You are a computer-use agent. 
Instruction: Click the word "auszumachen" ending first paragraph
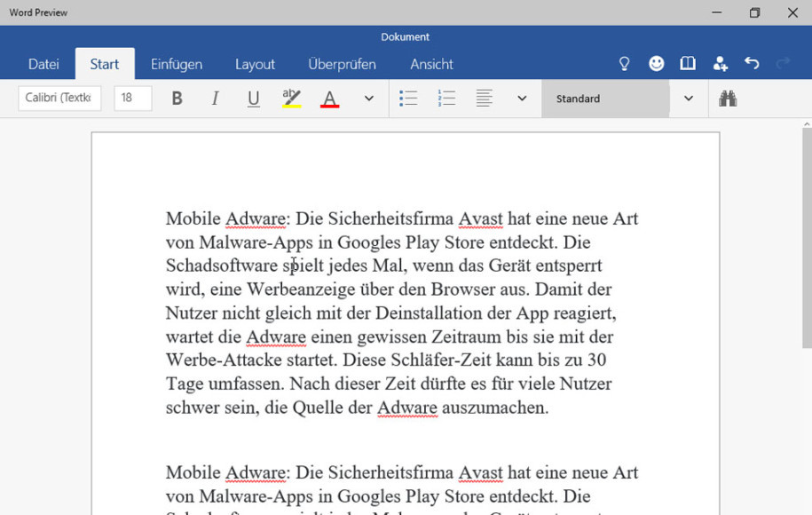[x=495, y=408]
